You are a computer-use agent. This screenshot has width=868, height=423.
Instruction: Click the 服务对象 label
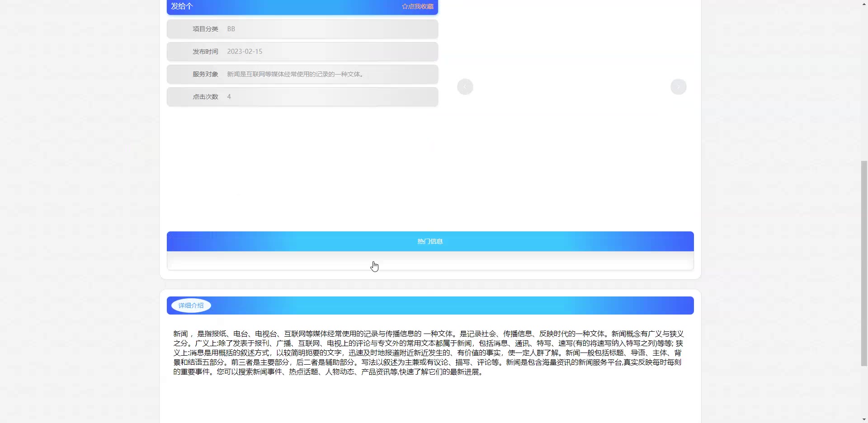click(x=205, y=74)
